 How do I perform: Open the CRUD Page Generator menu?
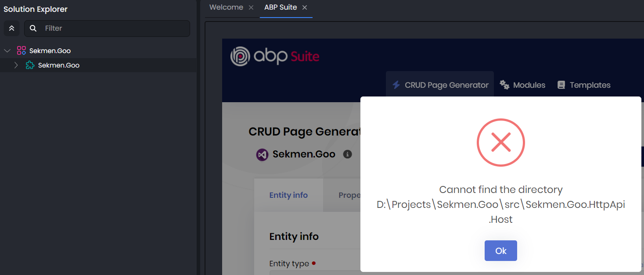pyautogui.click(x=440, y=85)
